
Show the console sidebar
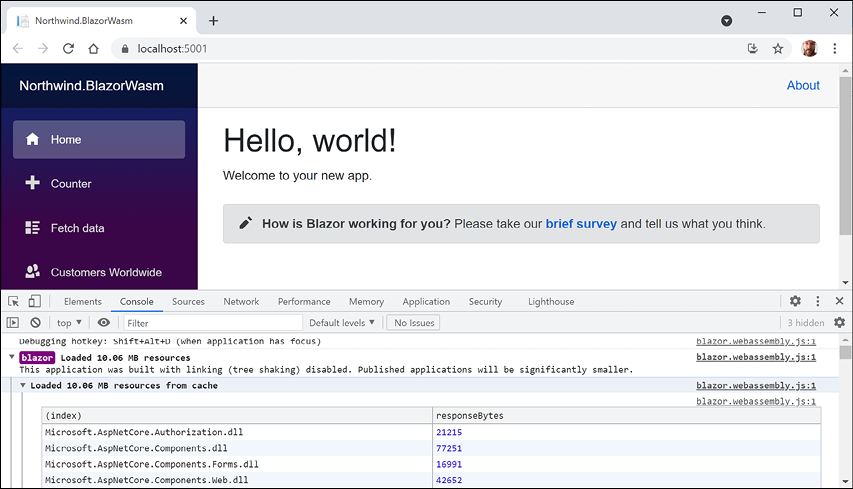pyautogui.click(x=13, y=323)
